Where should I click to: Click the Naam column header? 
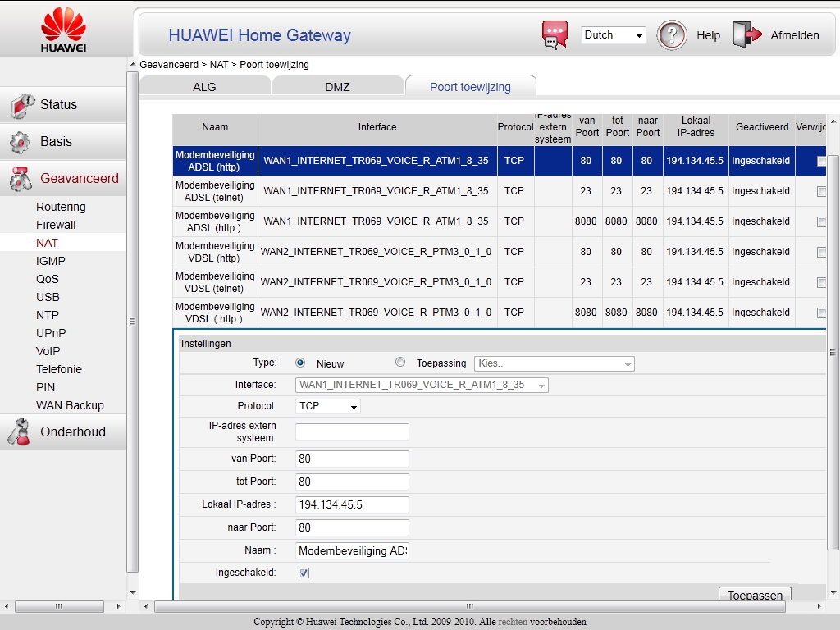pyautogui.click(x=215, y=127)
